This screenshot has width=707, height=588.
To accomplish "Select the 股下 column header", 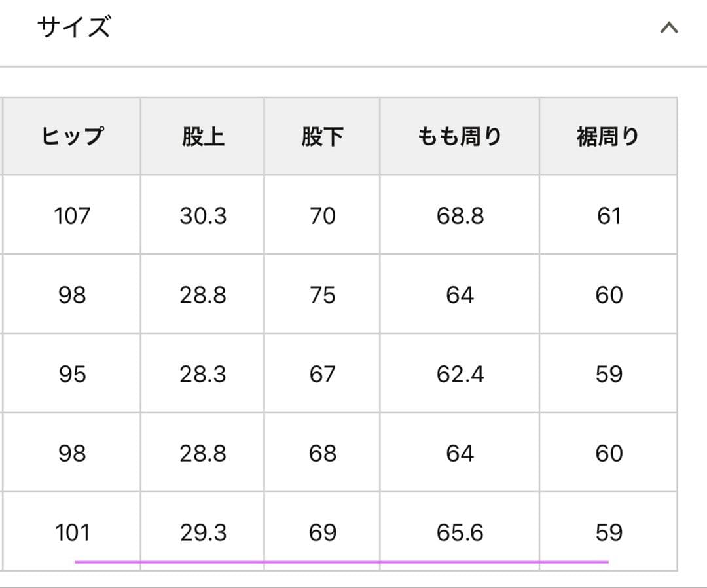I will click(321, 136).
